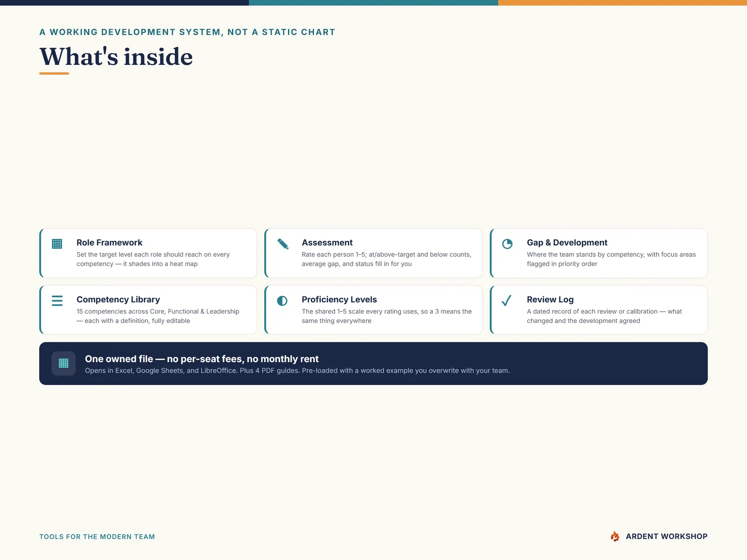
Task: Click 'One owned file' banner headline
Action: tap(202, 359)
